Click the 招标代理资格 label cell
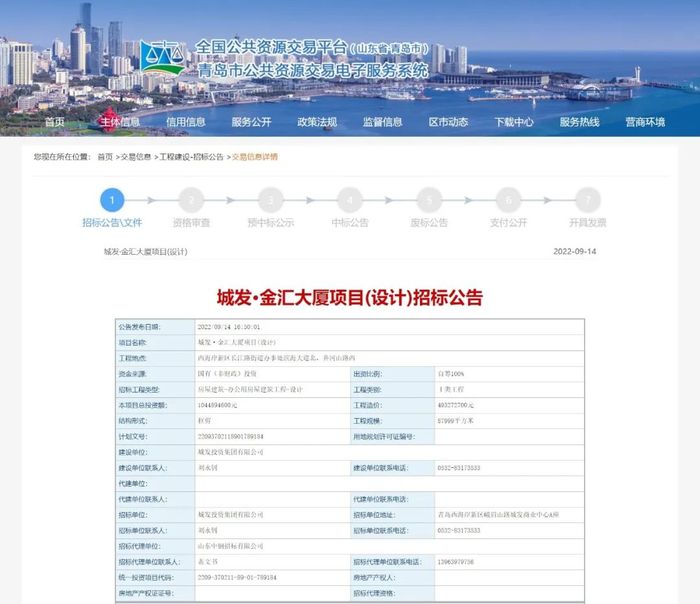700x604 pixels. [392, 593]
